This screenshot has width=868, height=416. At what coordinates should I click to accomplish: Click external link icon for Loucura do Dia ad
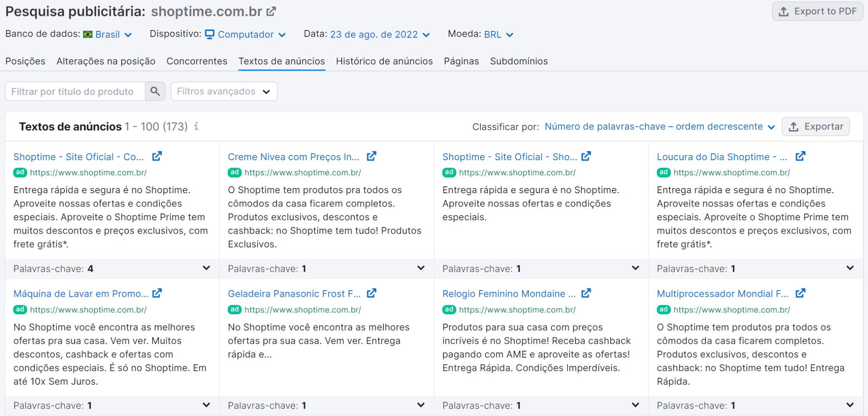800,156
